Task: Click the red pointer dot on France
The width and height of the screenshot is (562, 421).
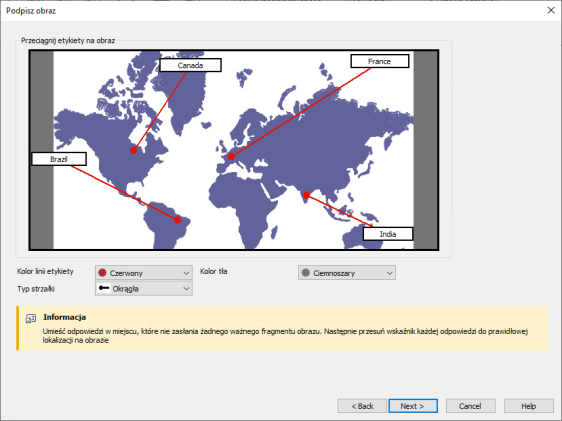Action: [x=231, y=157]
